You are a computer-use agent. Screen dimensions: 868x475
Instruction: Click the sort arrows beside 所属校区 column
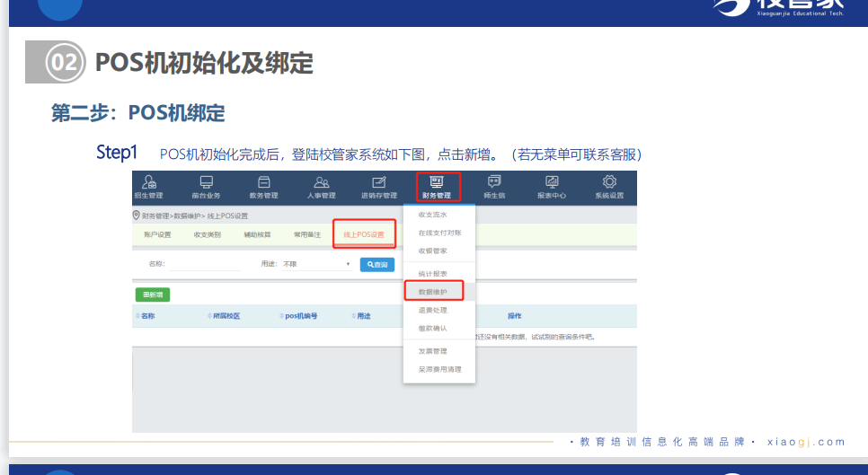(x=209, y=316)
